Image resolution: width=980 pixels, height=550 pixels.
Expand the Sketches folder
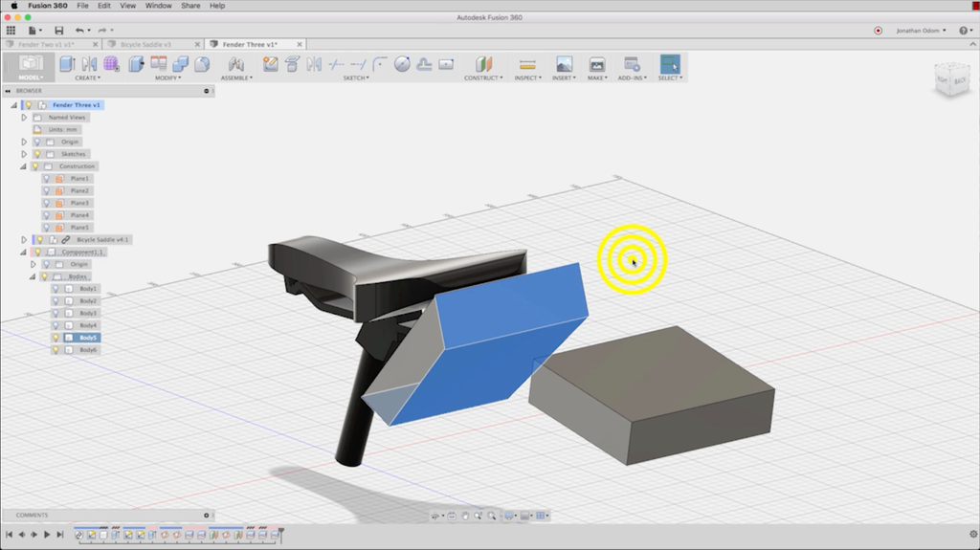[24, 154]
